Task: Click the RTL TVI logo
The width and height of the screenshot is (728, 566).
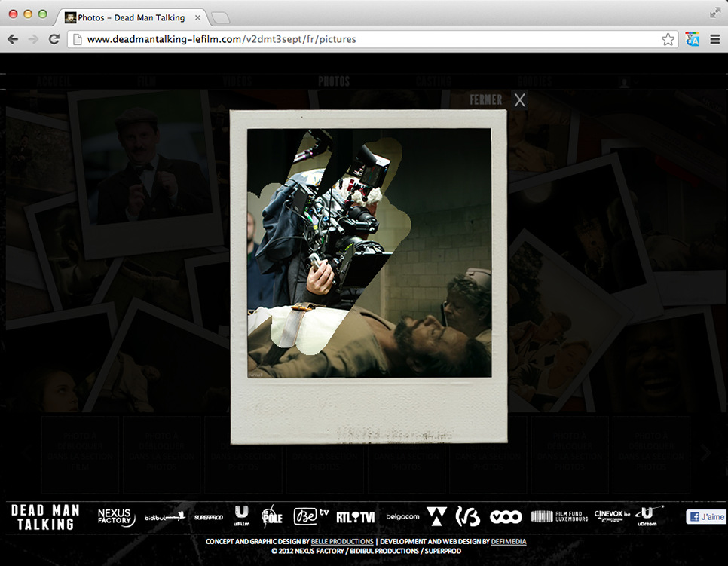Action: [x=355, y=517]
